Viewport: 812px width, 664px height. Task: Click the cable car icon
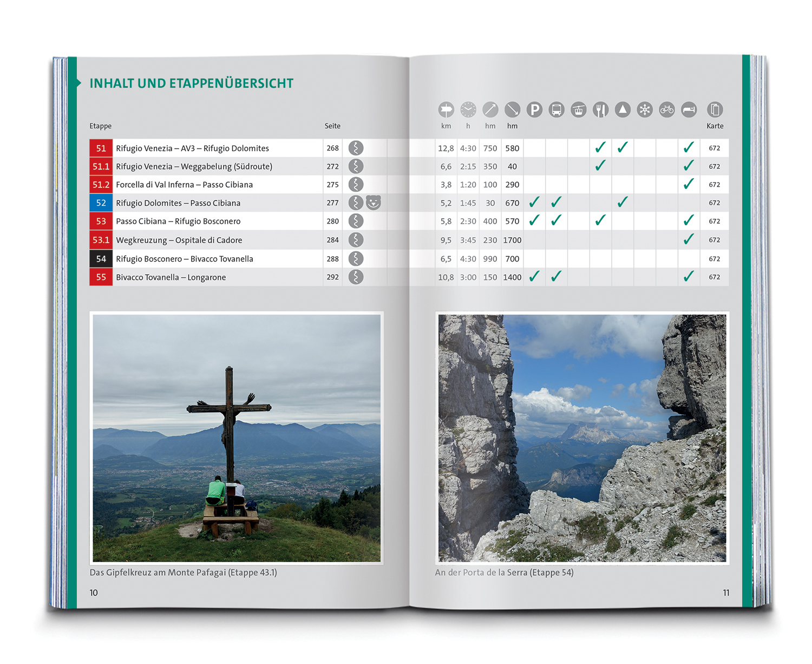[x=579, y=110]
